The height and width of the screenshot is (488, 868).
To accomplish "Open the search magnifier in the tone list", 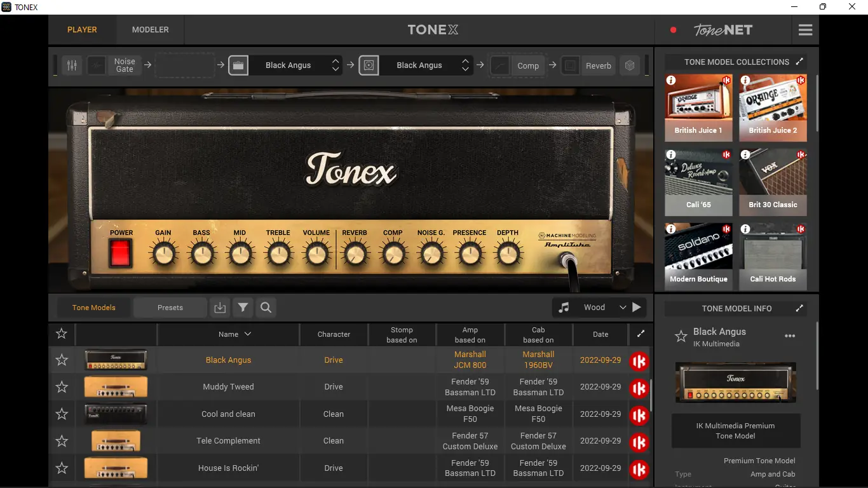I will pyautogui.click(x=266, y=307).
